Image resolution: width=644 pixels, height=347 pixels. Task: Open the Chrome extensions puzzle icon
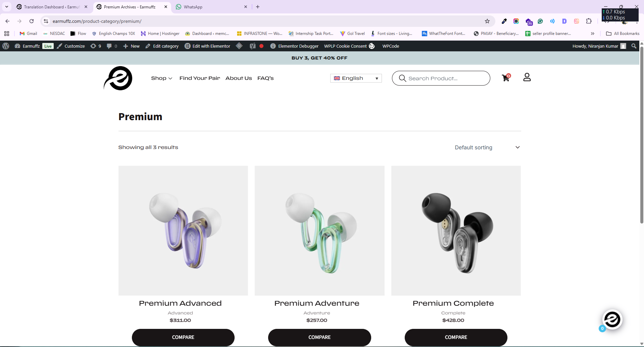coord(589,21)
